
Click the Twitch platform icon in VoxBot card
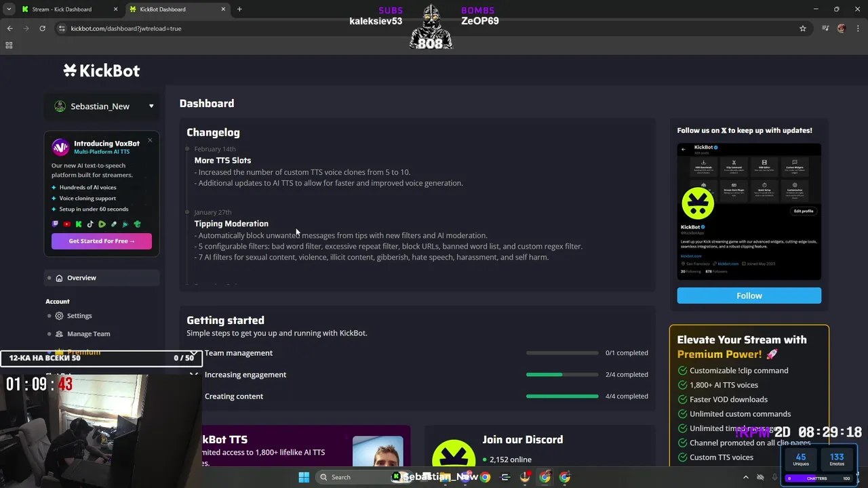coord(56,224)
